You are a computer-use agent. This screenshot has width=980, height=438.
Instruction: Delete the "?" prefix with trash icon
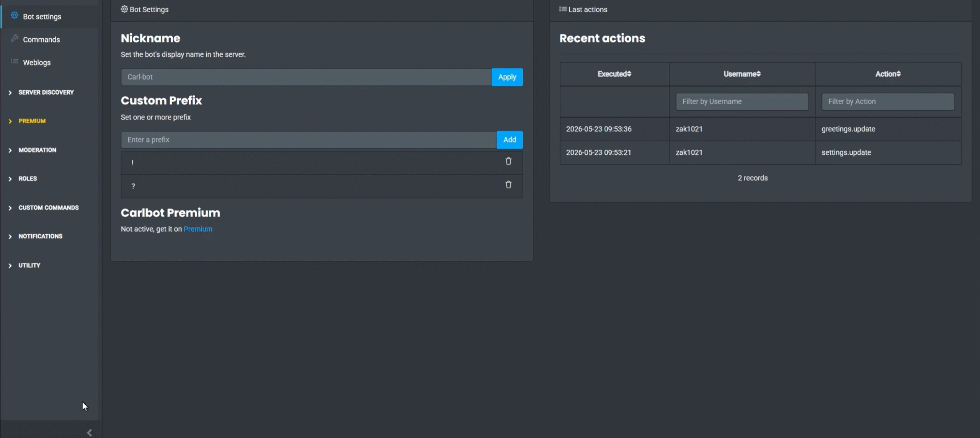point(508,185)
